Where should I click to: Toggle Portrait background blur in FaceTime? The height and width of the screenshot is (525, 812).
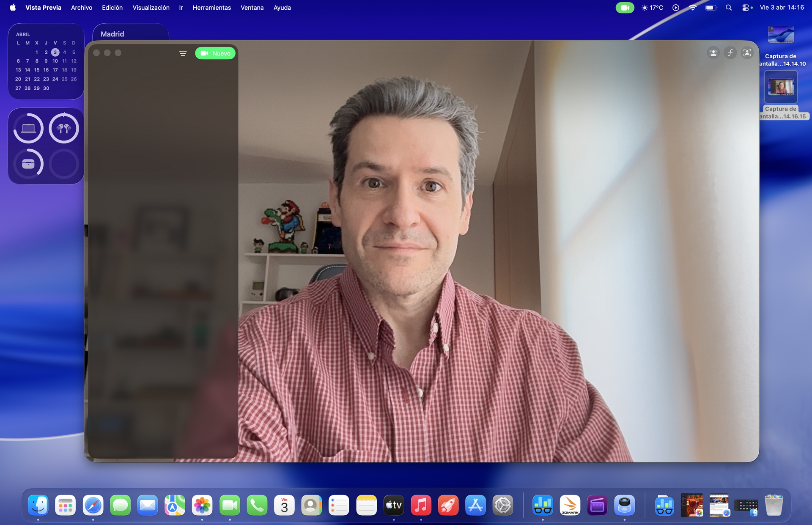point(713,53)
